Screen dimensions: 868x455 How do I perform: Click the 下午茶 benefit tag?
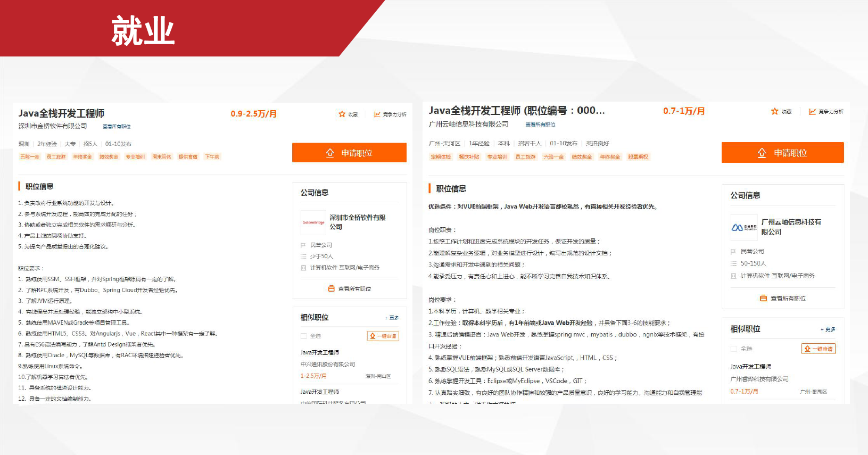click(x=212, y=157)
